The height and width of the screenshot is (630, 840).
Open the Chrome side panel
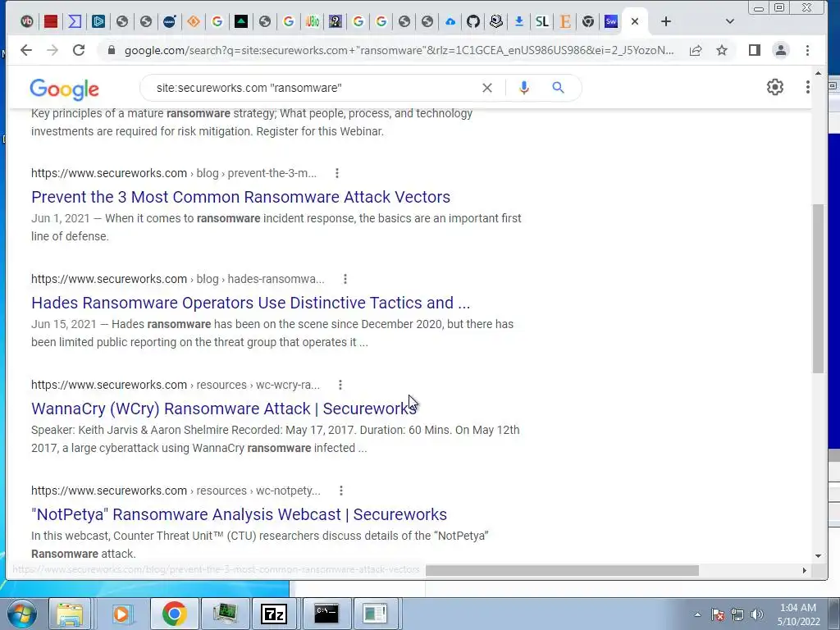click(x=755, y=50)
